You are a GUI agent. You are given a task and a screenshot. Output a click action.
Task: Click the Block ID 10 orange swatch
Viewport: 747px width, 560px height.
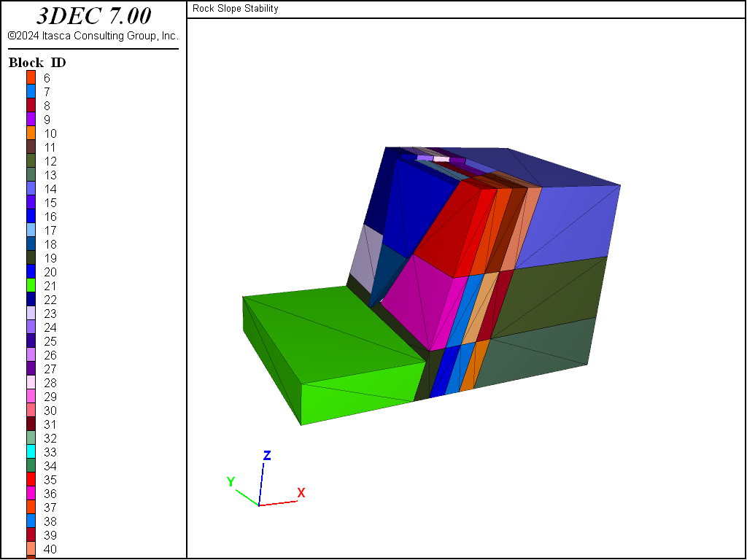click(31, 133)
